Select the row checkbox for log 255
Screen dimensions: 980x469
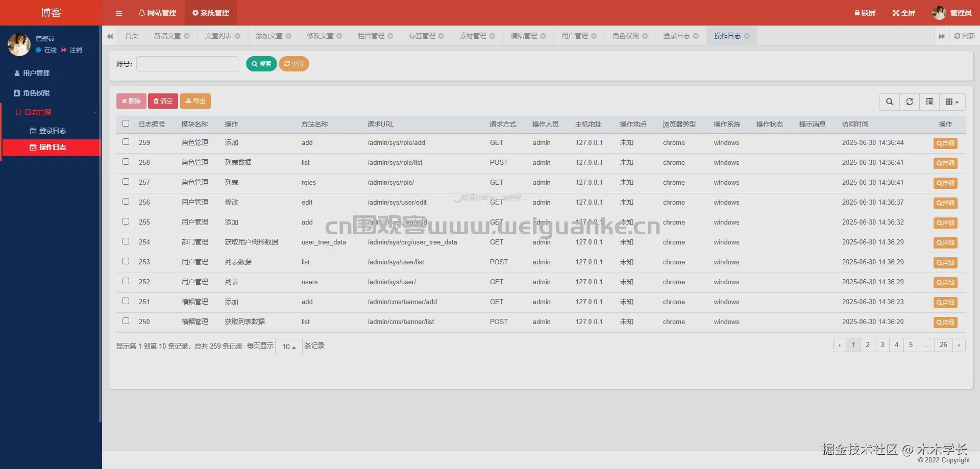126,221
